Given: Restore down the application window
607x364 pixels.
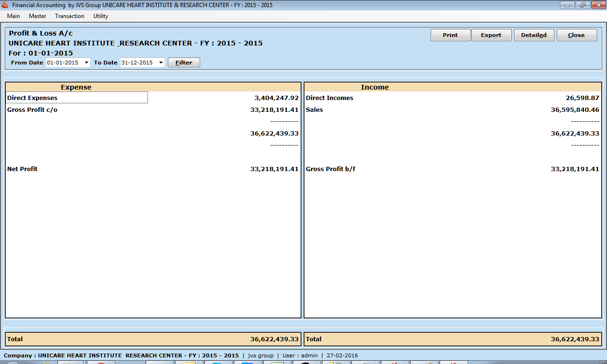Looking at the screenshot, I should [x=582, y=5].
